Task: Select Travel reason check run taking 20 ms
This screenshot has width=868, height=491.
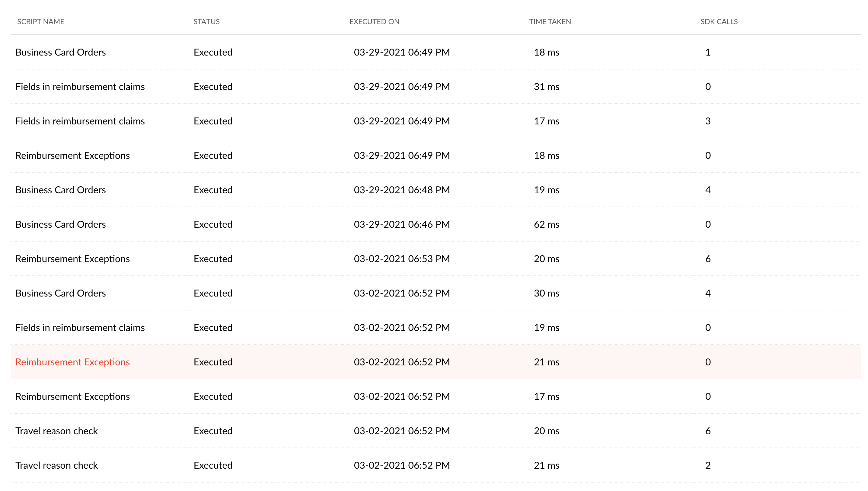Action: pyautogui.click(x=57, y=431)
